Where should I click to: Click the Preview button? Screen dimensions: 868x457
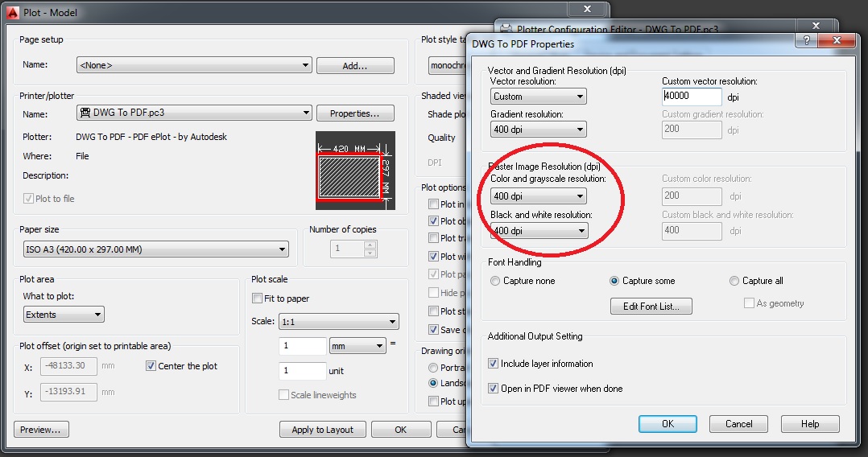(41, 430)
